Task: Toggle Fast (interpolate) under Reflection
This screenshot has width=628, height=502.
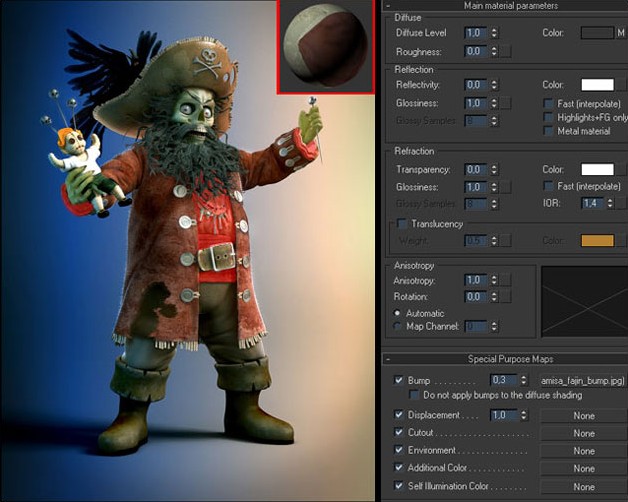Action: [549, 103]
